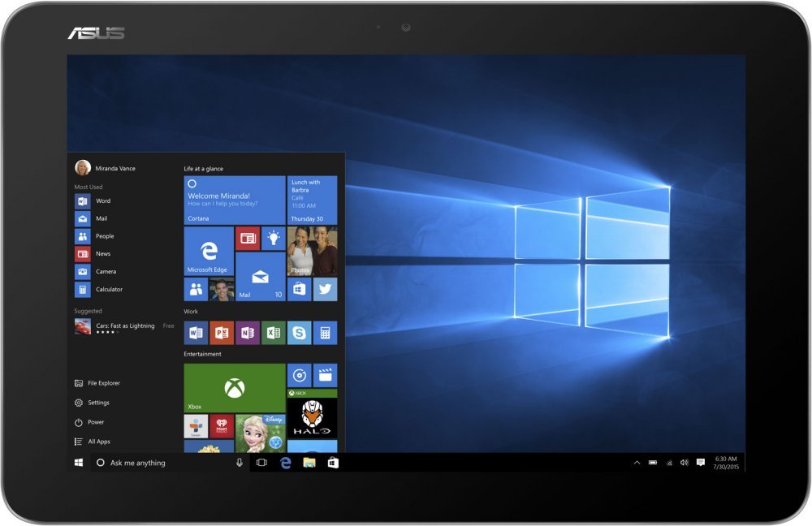Open Task View in the taskbar
This screenshot has height=526, width=812.
261,463
